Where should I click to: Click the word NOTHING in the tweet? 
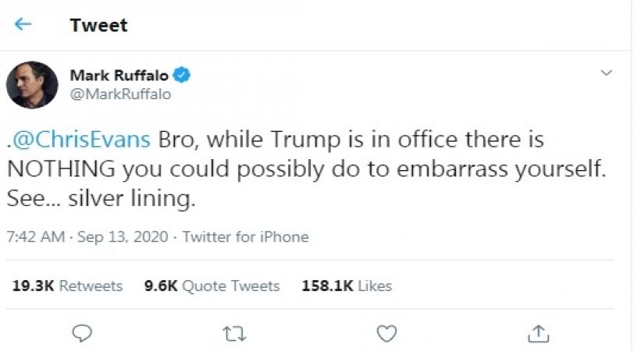(61, 170)
